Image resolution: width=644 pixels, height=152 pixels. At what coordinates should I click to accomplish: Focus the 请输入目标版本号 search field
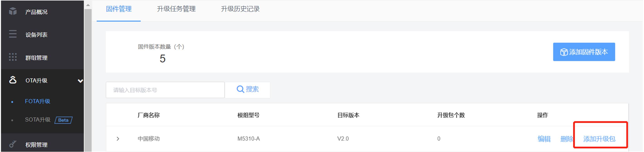[165, 90]
